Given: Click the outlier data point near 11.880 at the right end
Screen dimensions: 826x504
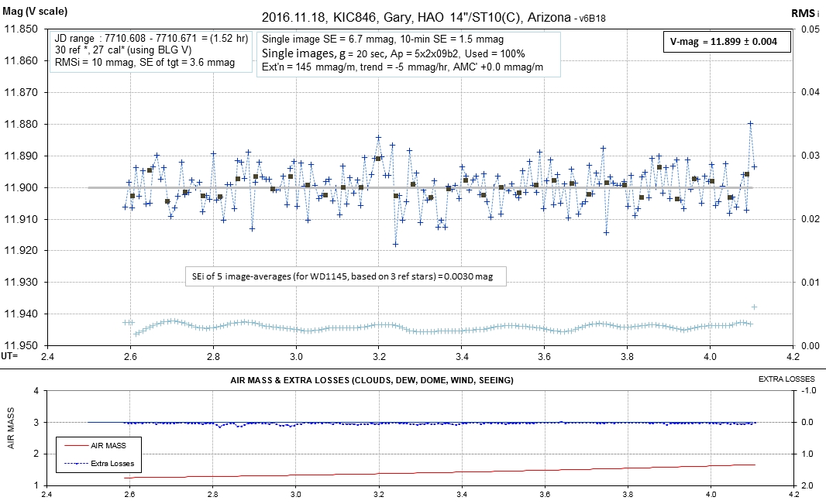Looking at the screenshot, I should (751, 124).
